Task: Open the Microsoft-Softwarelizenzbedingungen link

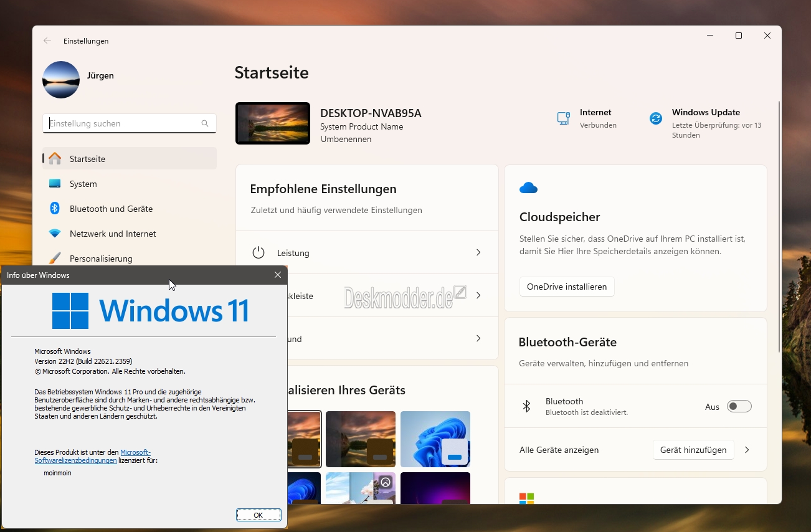Action: coord(92,456)
